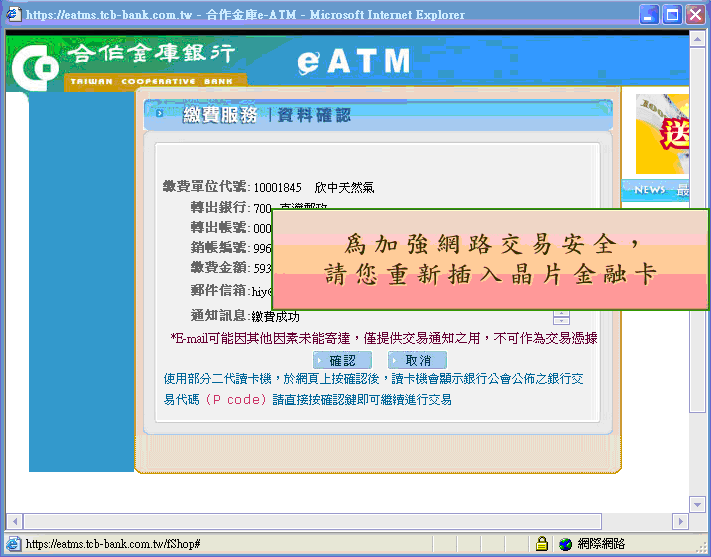Click the 請您重新插入晶片金融卡 popup message
Image resolution: width=711 pixels, height=557 pixels.
point(491,275)
